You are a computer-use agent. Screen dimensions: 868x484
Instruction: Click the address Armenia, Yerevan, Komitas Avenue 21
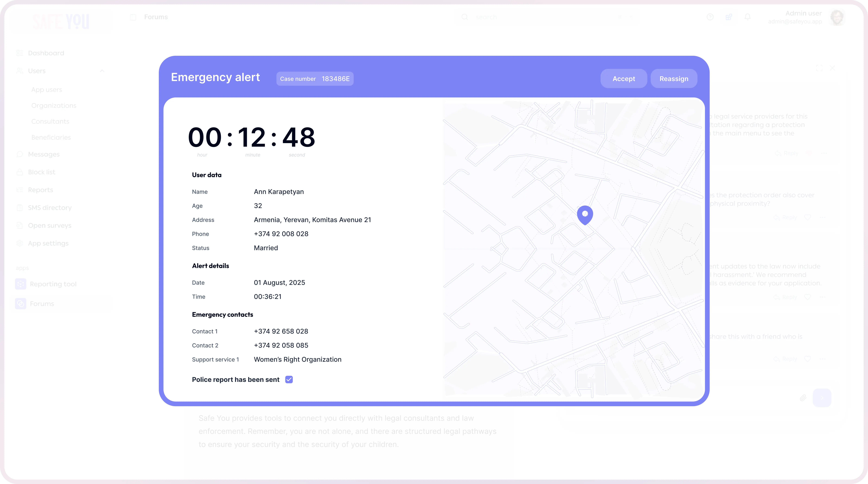(x=312, y=220)
